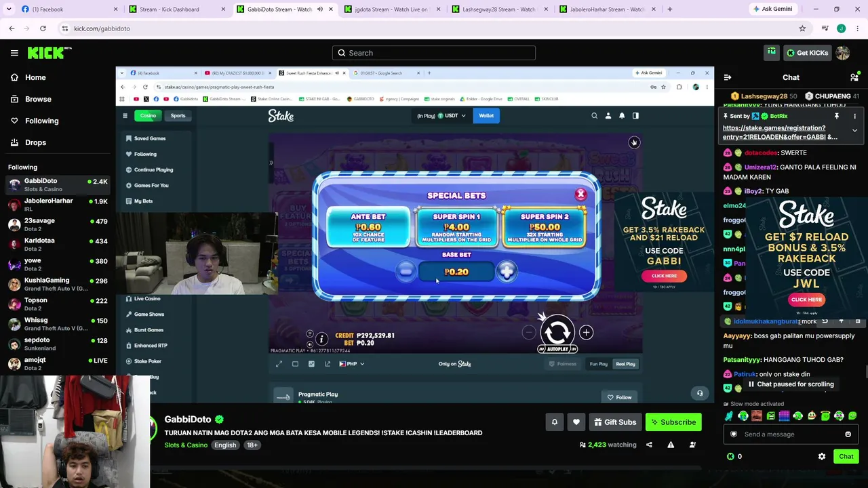Increase base bet with plus button
Screen dimensions: 868x488
(507, 272)
